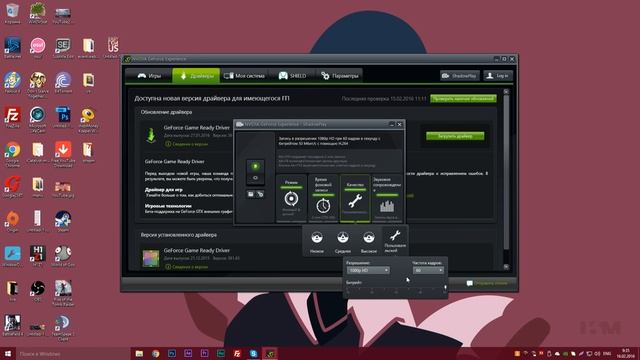Viewport: 640px width, 360px height.
Task: Click the green check for updates button
Action: [x=463, y=99]
